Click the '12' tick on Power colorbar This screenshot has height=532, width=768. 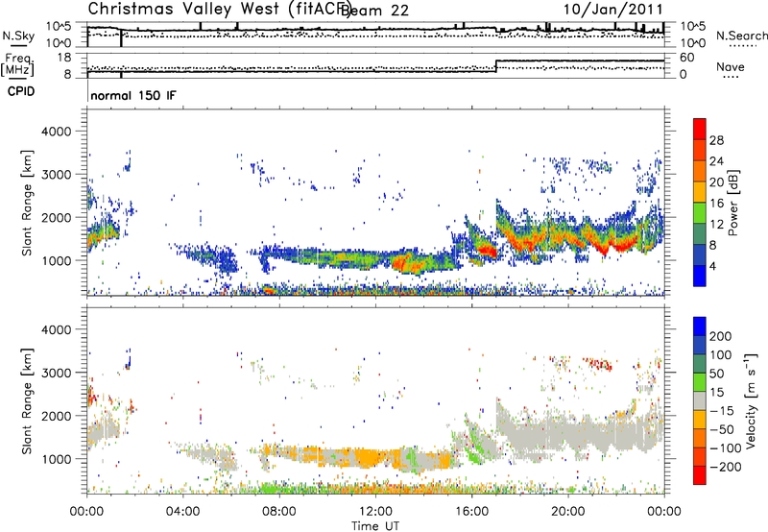[x=716, y=225]
